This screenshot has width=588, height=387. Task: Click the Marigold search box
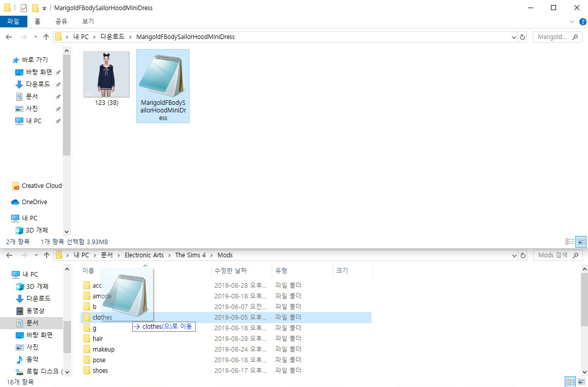point(557,36)
